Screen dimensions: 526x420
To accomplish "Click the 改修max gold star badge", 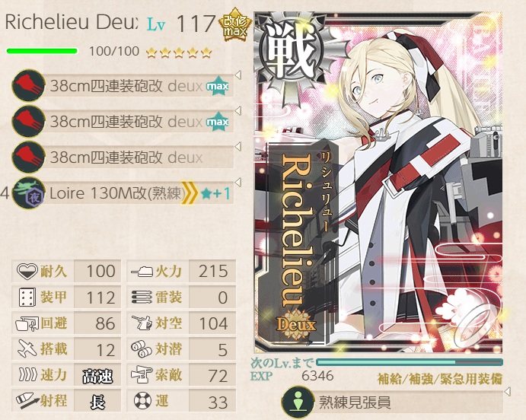I will point(235,25).
